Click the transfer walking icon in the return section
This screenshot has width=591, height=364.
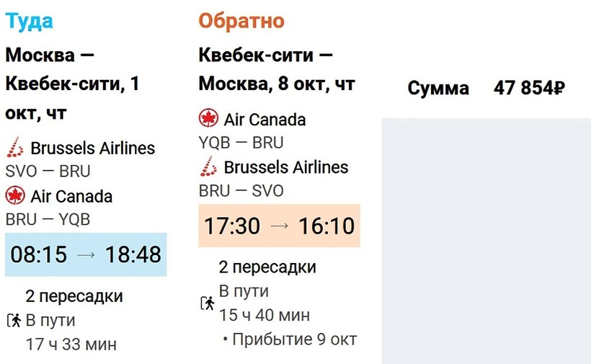coord(208,303)
